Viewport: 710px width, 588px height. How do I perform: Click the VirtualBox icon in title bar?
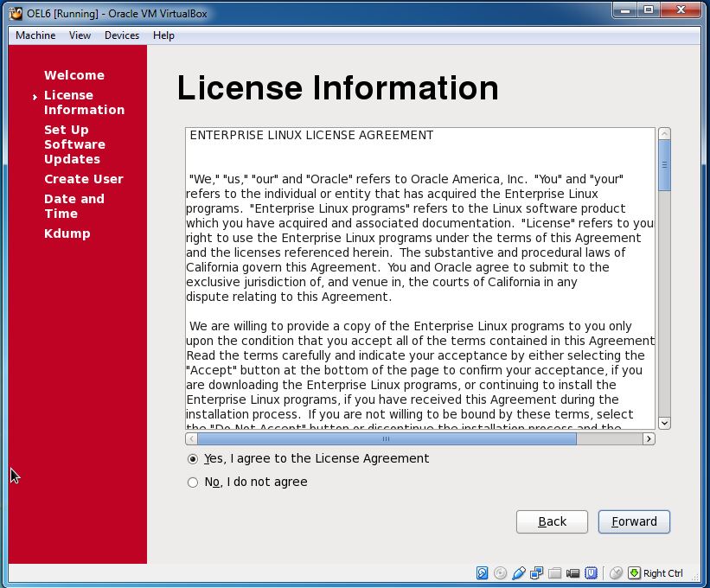[16, 14]
